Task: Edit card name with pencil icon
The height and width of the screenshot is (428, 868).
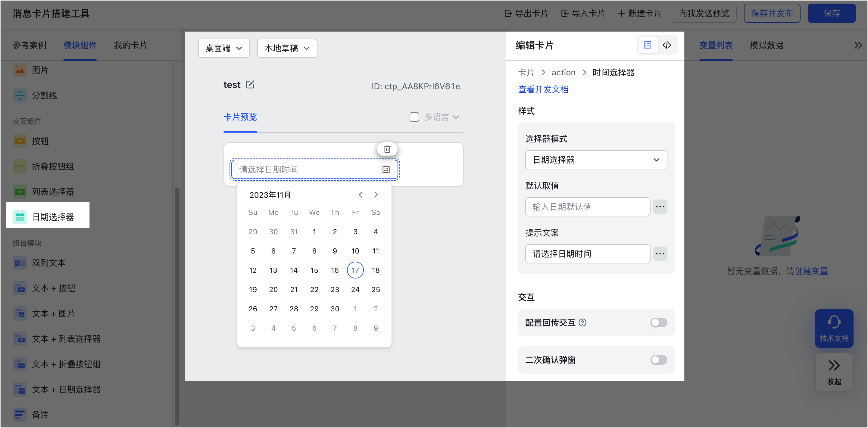Action: pos(250,84)
